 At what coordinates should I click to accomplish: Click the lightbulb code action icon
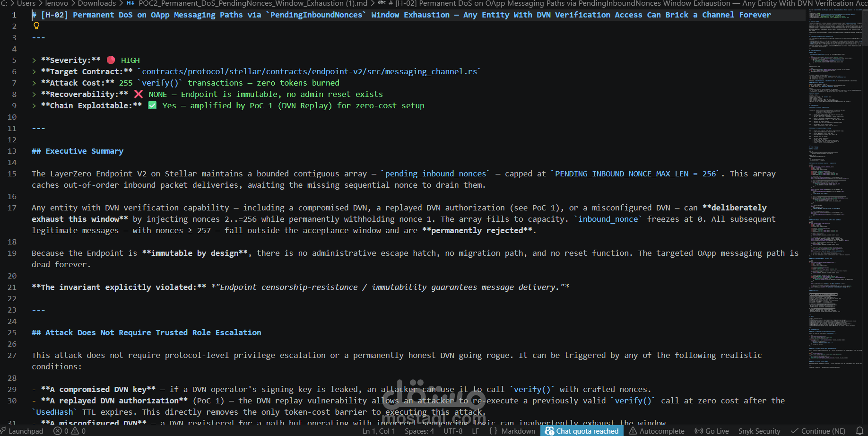click(x=36, y=26)
